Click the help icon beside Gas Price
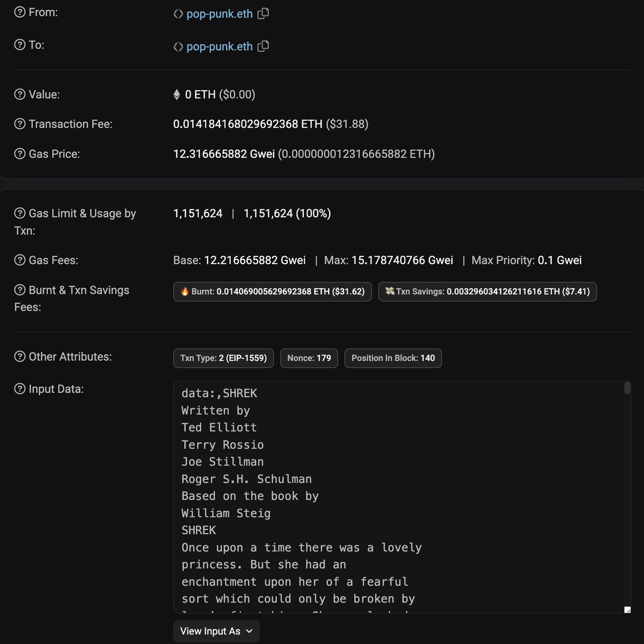644x644 pixels. 20,154
